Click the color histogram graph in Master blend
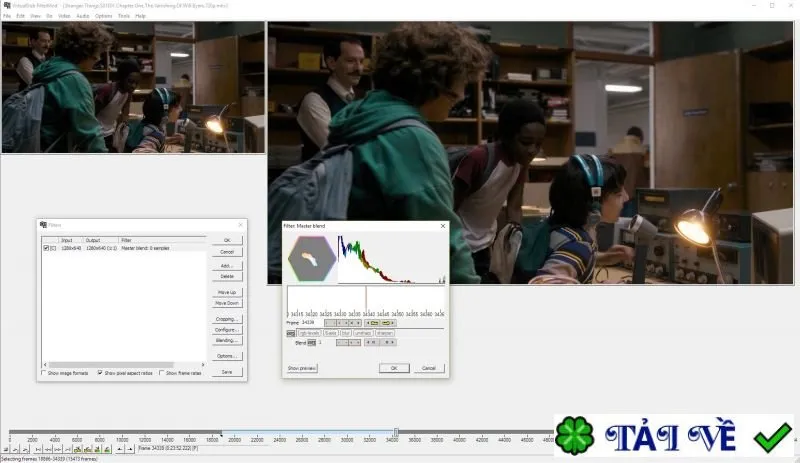Viewport: 800px width, 463px height. 391,259
